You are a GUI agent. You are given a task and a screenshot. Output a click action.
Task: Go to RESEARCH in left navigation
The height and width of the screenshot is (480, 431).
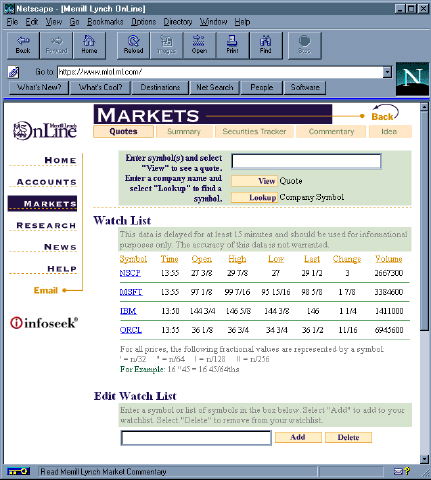point(46,226)
